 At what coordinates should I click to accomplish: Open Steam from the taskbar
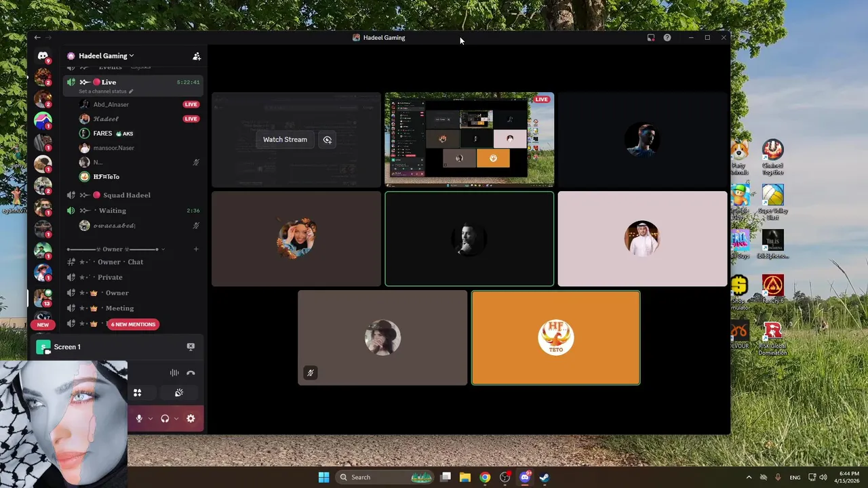544,477
